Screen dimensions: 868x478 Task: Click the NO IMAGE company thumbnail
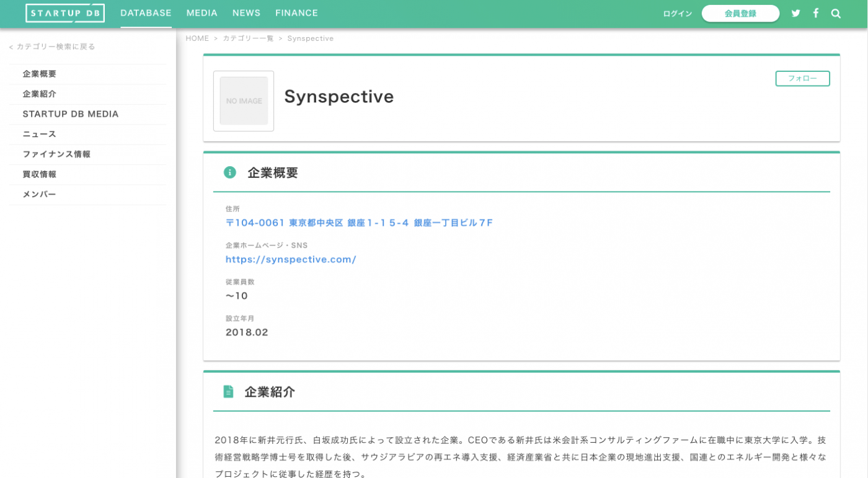244,101
